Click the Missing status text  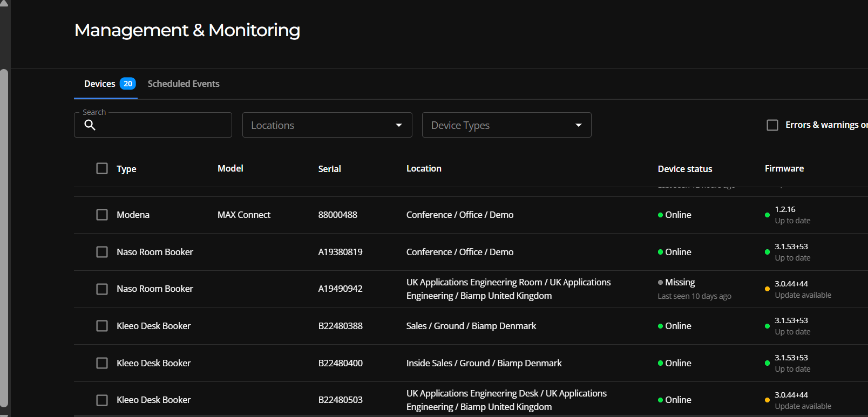[x=680, y=282]
